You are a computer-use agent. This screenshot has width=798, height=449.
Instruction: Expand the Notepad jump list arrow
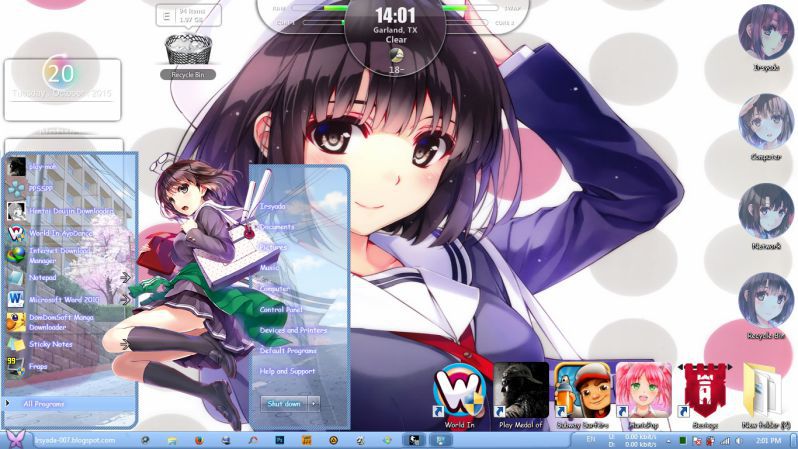click(x=125, y=277)
